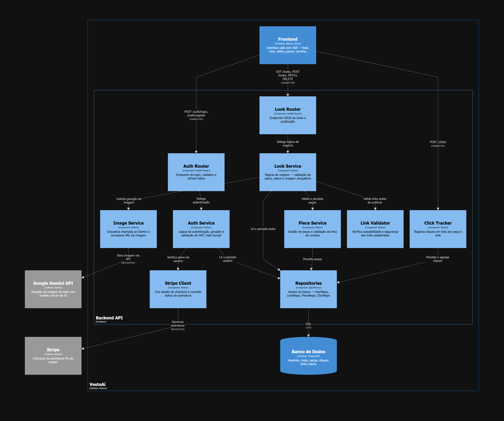
Task: Click the Repositories component box
Action: coord(308,289)
